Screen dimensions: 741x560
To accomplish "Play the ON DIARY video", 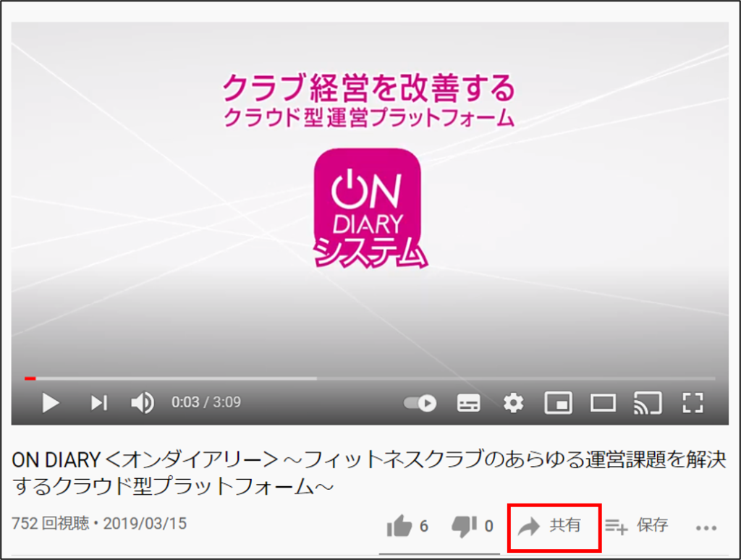I will tap(51, 403).
